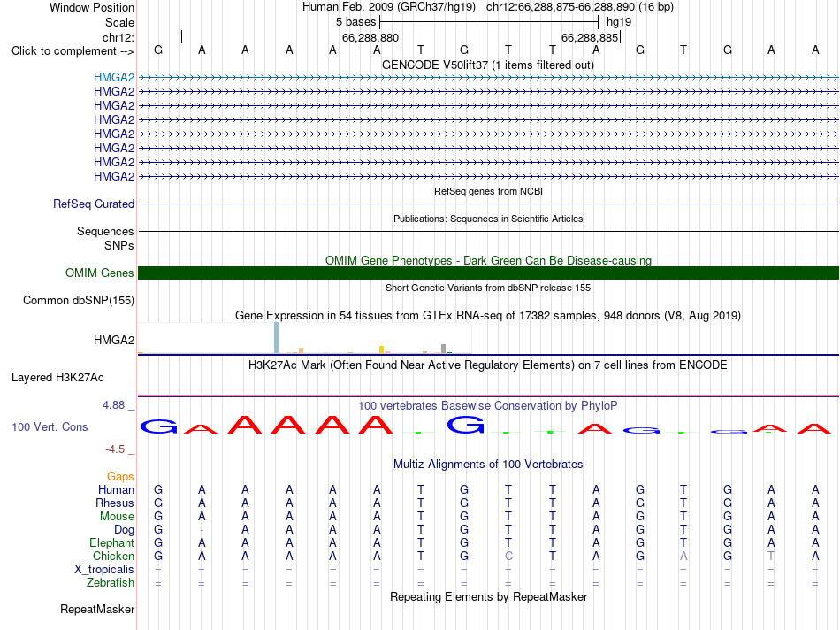The image size is (840, 630).
Task: Click the 'OMIM Genes' track label
Action: coord(99,273)
